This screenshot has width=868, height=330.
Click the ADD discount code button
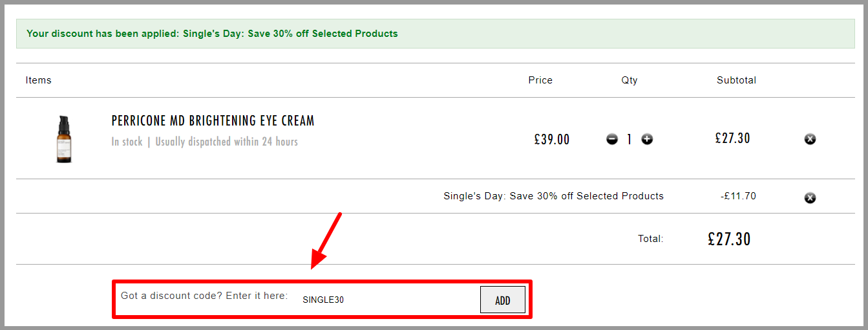[x=503, y=300]
